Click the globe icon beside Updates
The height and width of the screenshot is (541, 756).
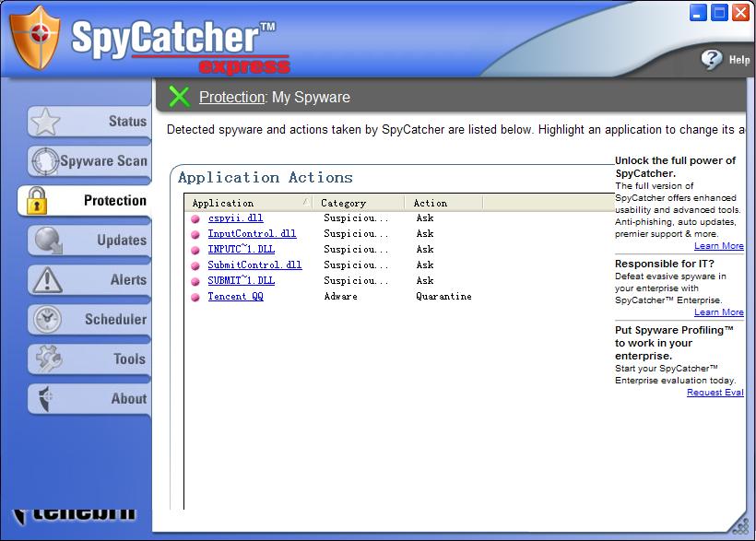pyautogui.click(x=48, y=241)
